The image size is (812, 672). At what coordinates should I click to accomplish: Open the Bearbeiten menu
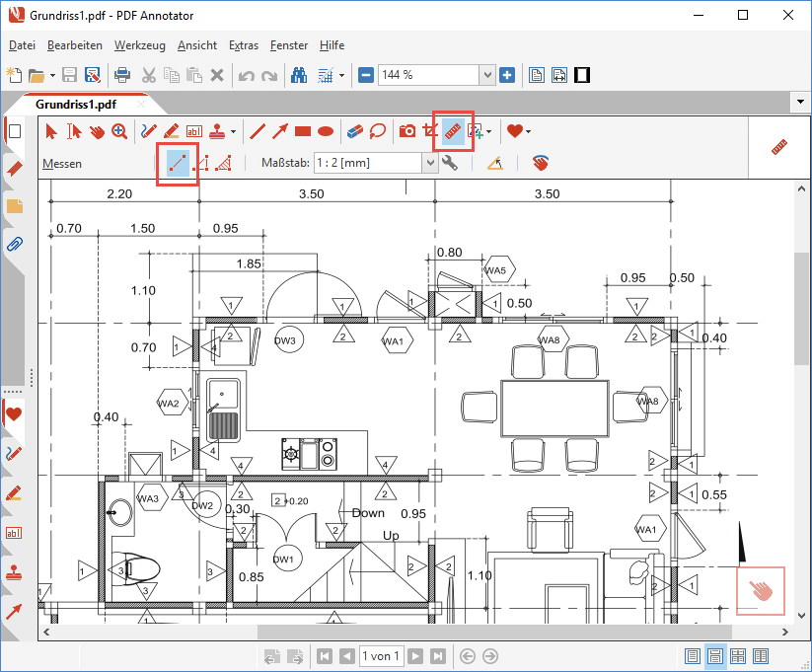75,45
